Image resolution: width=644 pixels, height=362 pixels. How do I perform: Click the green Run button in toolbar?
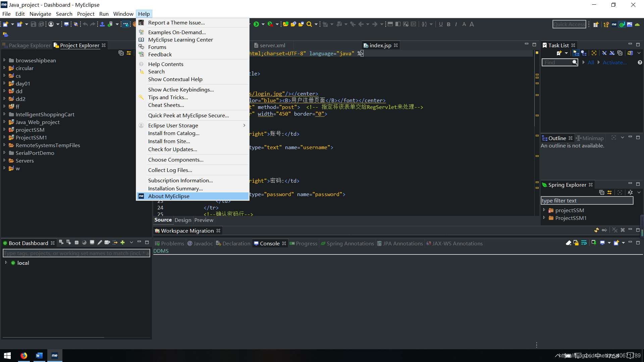point(256,24)
